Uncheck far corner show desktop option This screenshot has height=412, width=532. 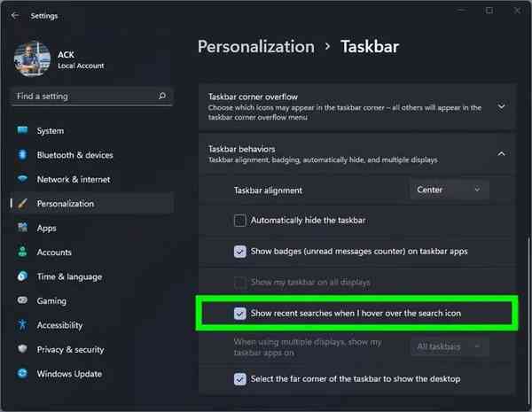pyautogui.click(x=240, y=379)
